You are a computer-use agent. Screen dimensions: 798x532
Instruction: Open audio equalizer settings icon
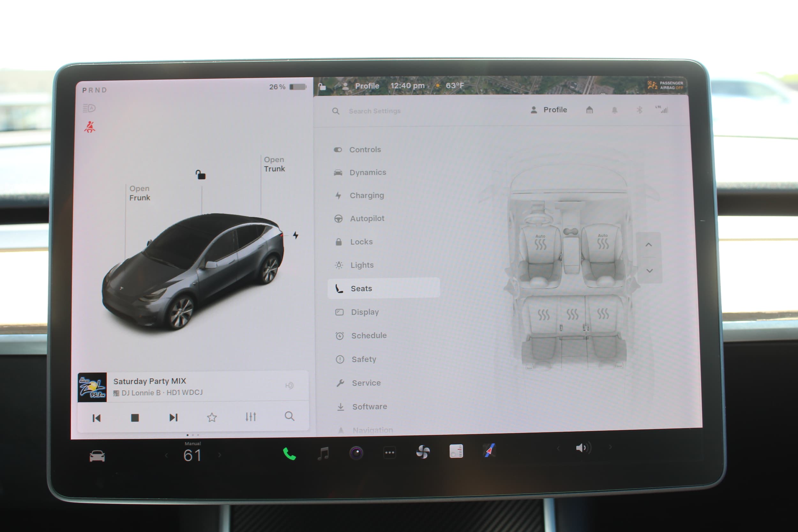(250, 417)
